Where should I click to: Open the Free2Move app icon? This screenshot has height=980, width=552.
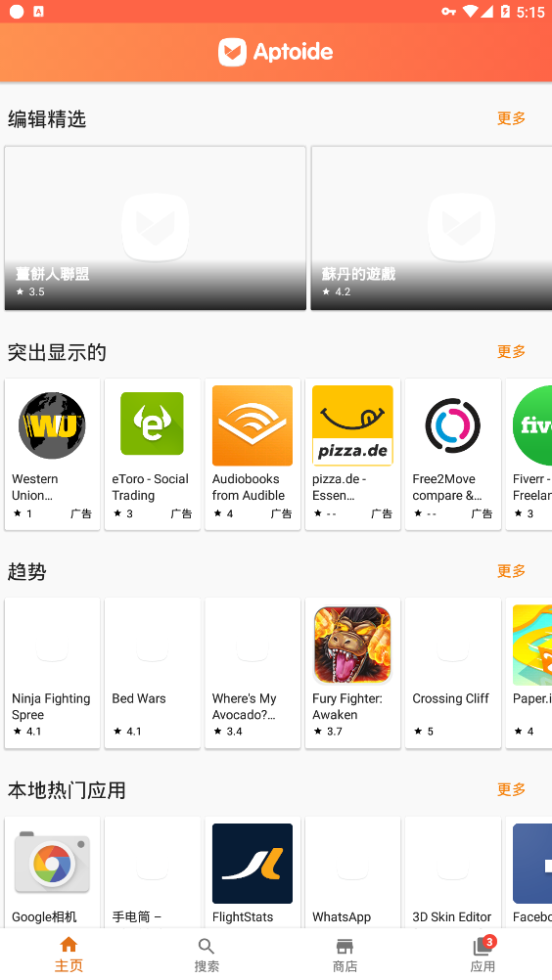point(452,425)
